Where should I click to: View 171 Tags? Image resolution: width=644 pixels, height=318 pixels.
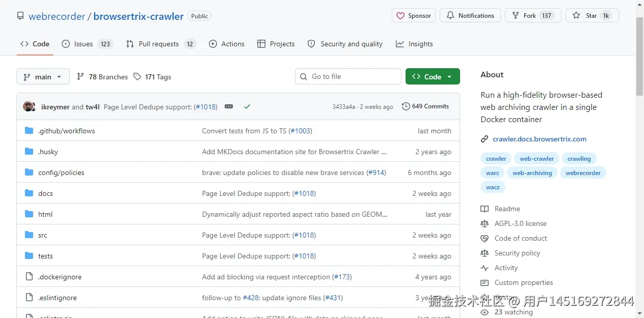click(152, 77)
